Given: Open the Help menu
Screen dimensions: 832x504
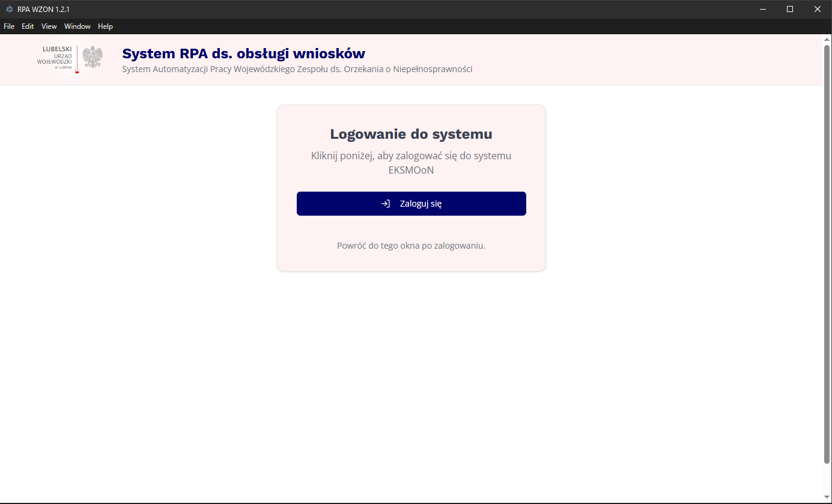Looking at the screenshot, I should coord(105,26).
